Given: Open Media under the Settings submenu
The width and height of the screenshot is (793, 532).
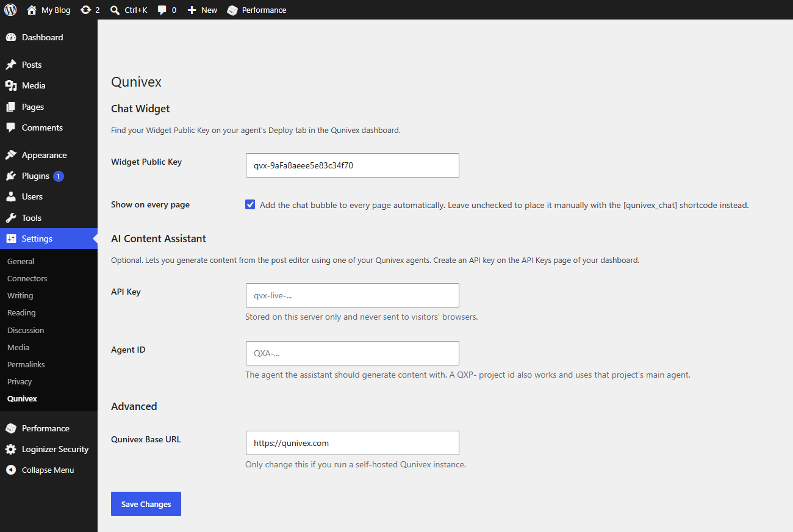Looking at the screenshot, I should tap(18, 347).
